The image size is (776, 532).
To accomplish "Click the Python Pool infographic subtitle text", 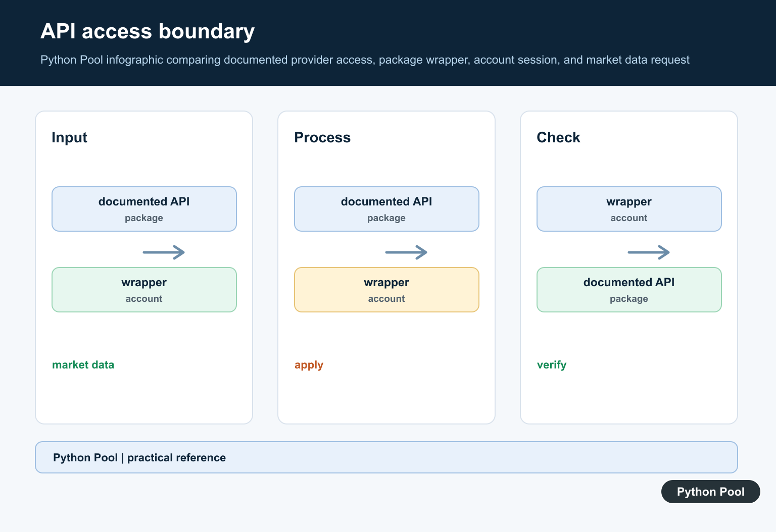I will [365, 60].
